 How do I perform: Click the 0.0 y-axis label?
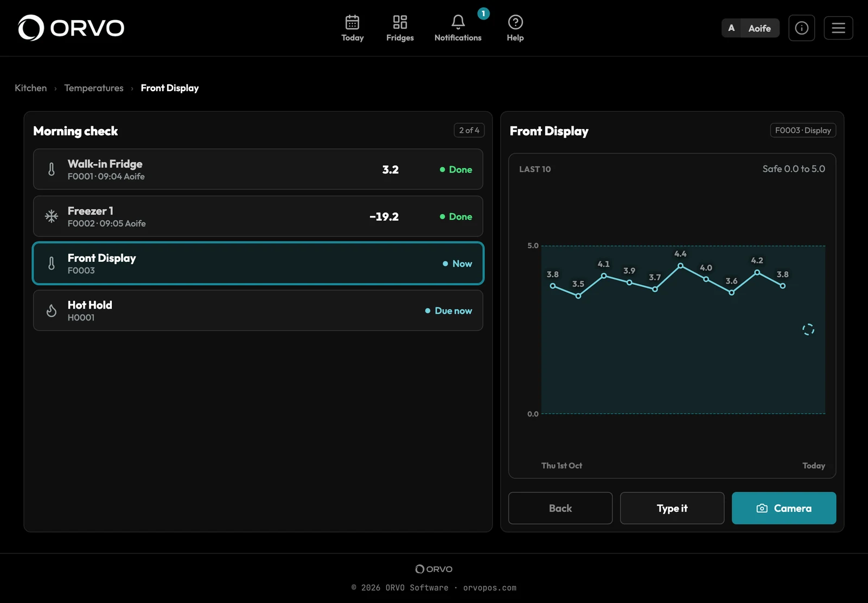tap(533, 414)
